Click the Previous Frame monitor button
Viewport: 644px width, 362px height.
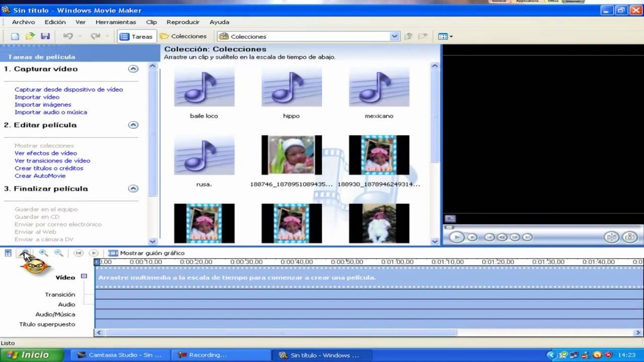click(502, 237)
